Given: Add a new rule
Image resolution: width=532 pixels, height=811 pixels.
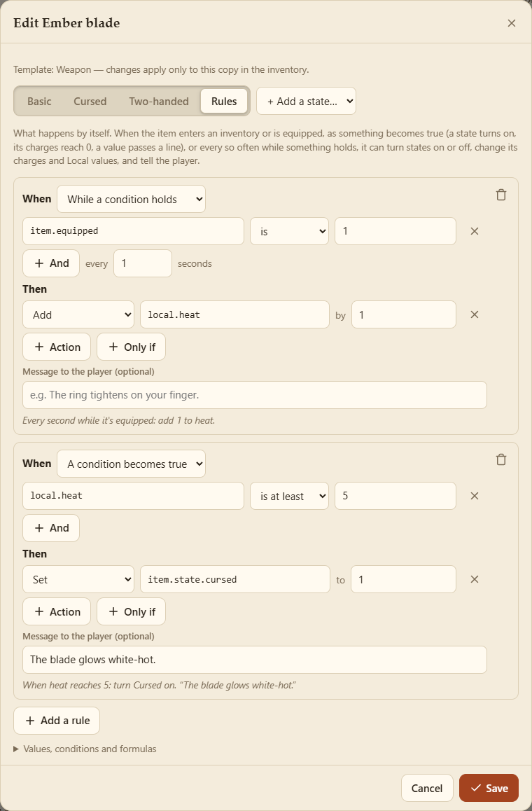Looking at the screenshot, I should (57, 721).
